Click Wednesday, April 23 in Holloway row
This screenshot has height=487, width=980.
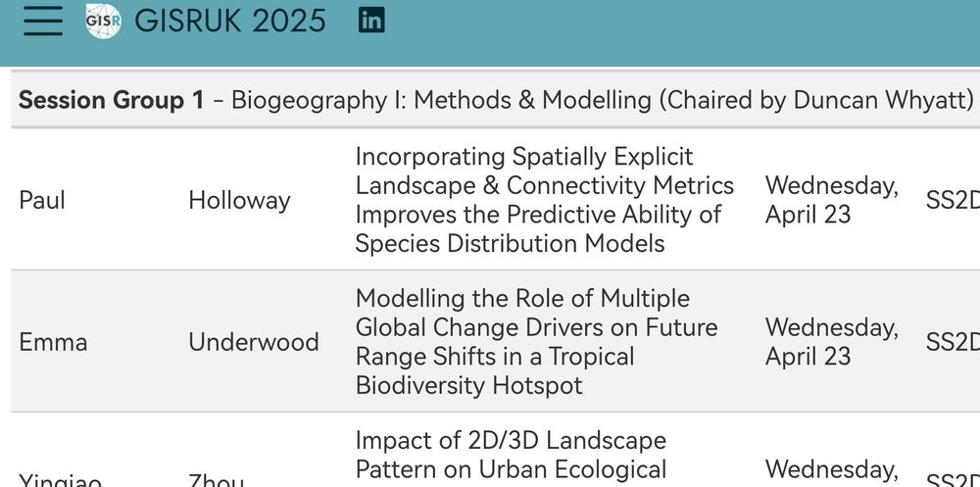pos(832,200)
